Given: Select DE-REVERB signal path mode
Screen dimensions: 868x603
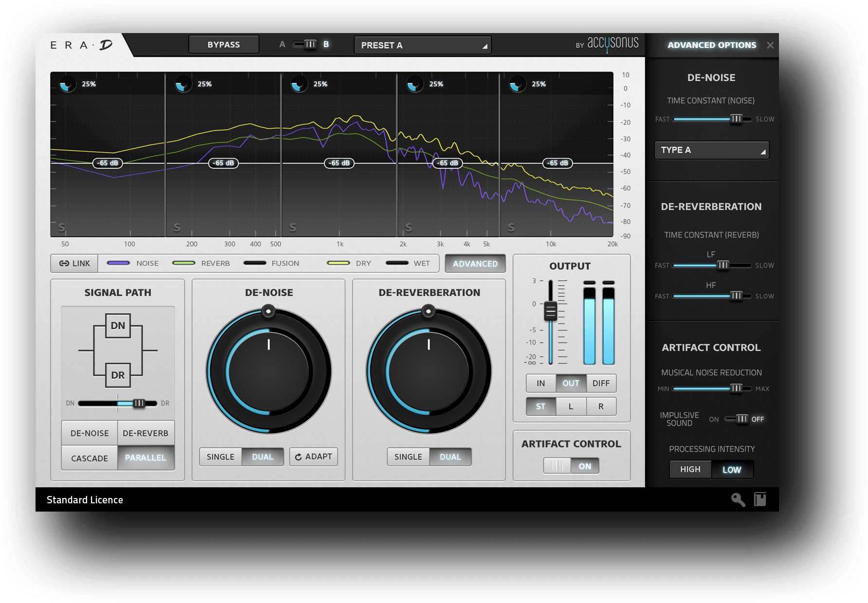Looking at the screenshot, I should (x=145, y=433).
